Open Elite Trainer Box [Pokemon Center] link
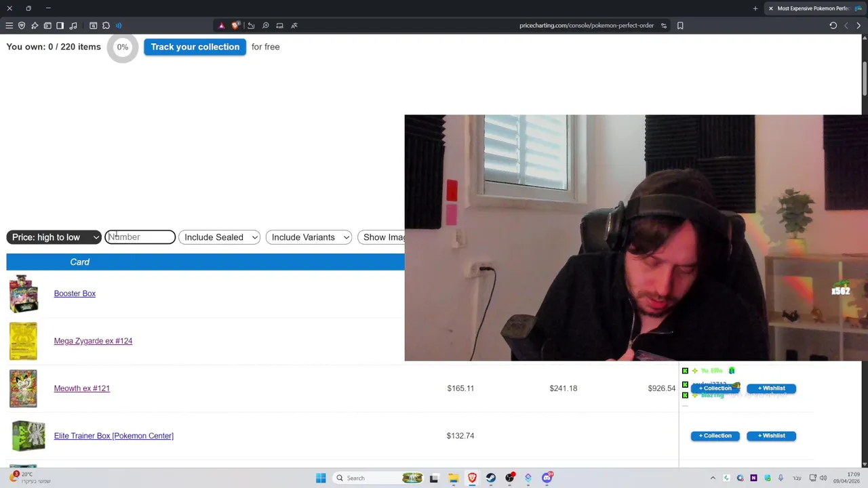 tap(113, 436)
